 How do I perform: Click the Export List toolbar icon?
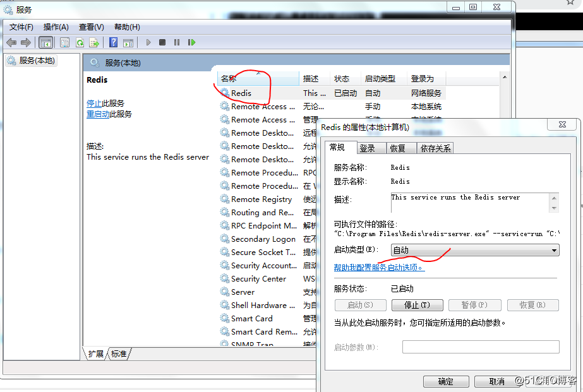[x=94, y=42]
